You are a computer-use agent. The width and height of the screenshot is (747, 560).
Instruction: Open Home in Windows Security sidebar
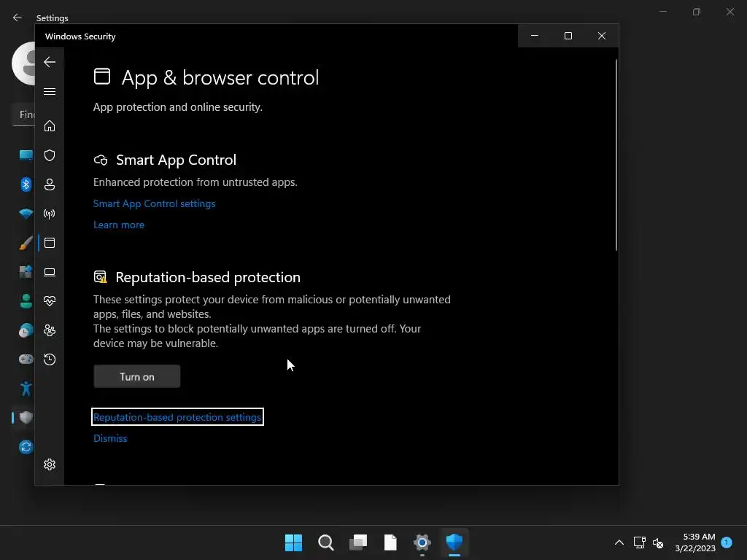coord(50,125)
